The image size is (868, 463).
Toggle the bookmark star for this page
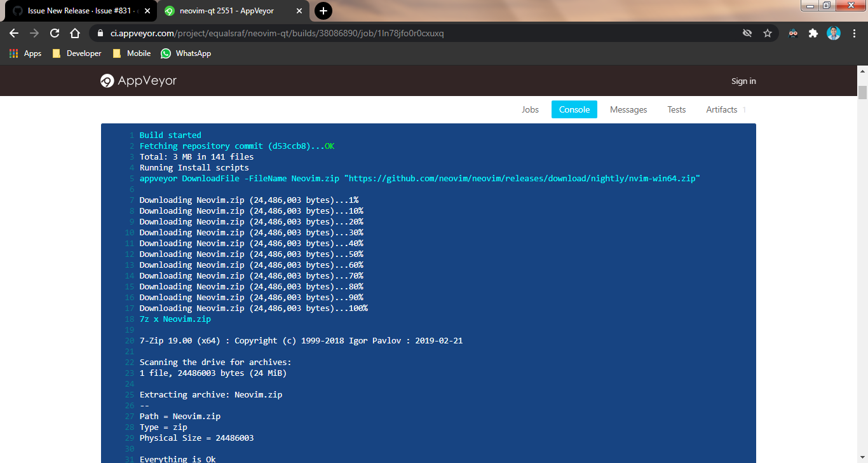[x=768, y=33]
